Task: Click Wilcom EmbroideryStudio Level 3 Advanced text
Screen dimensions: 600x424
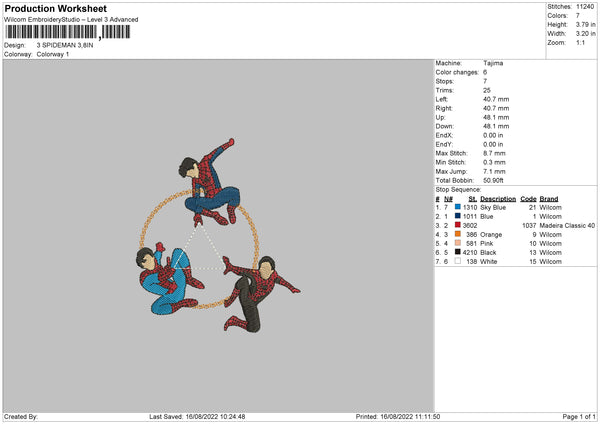Action: pyautogui.click(x=71, y=20)
